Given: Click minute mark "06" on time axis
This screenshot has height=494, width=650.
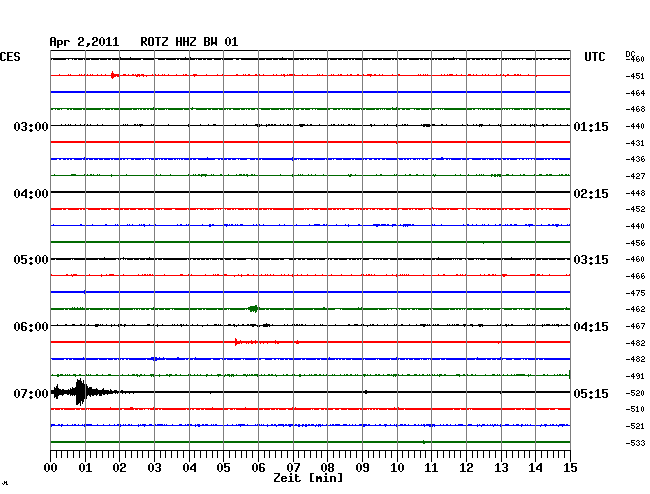Looking at the screenshot, I should 258,467.
